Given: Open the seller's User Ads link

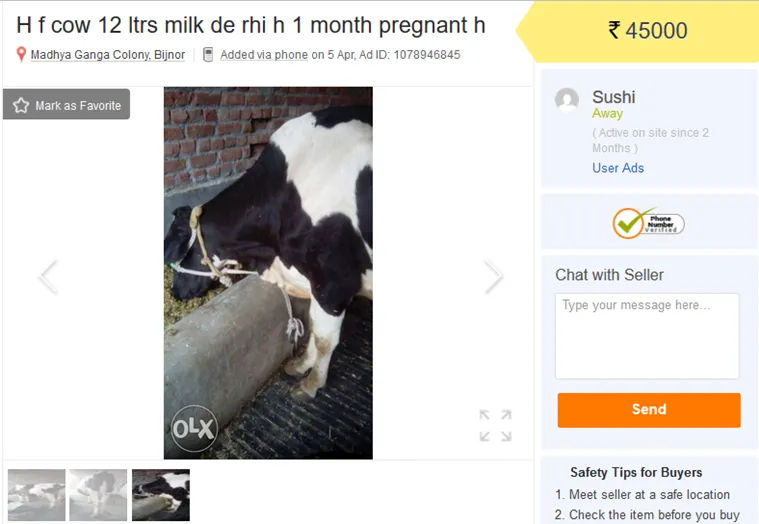Looking at the screenshot, I should click(x=618, y=168).
